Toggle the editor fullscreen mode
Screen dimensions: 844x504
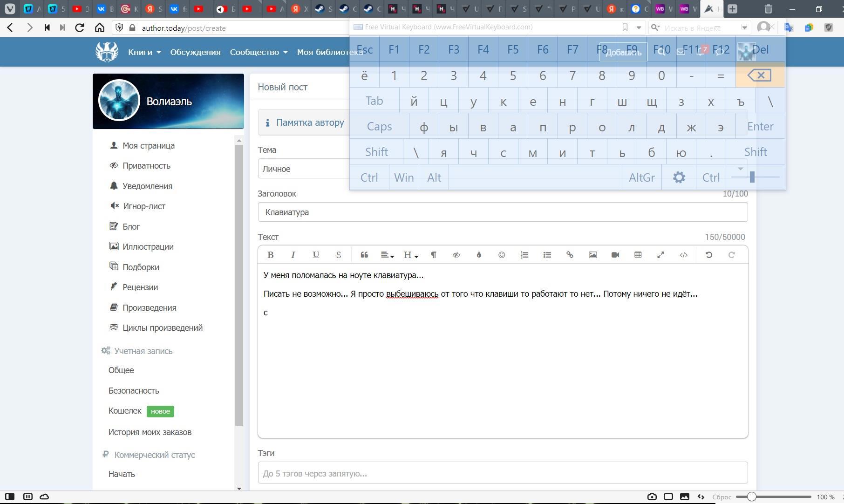(x=660, y=255)
